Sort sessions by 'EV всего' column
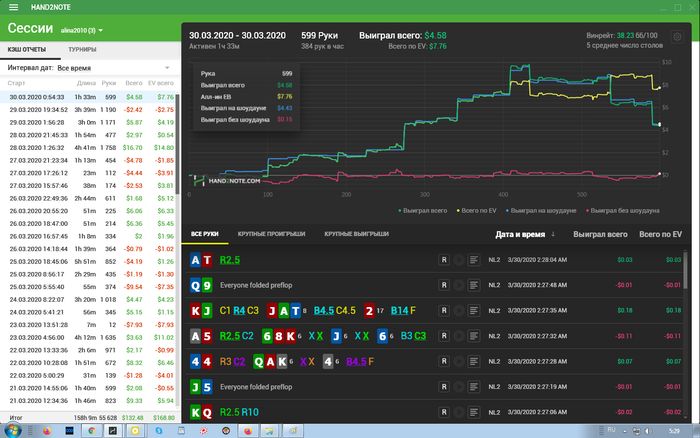The height and width of the screenshot is (438, 700). [161, 83]
